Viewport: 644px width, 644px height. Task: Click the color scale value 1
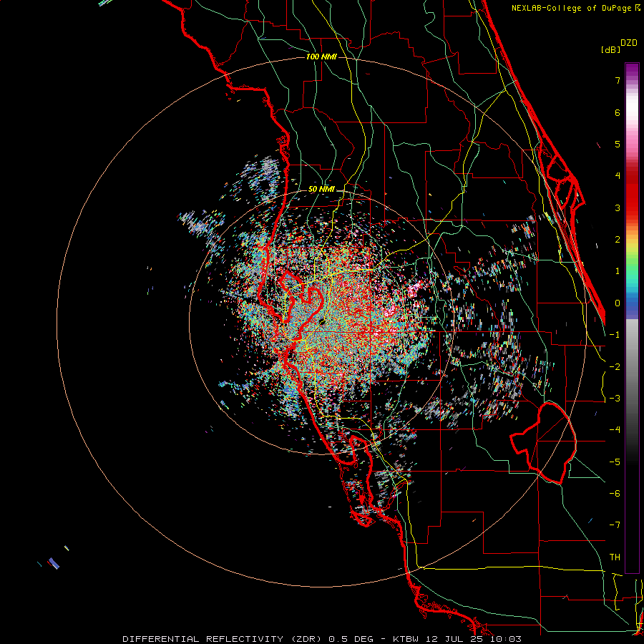[618, 271]
